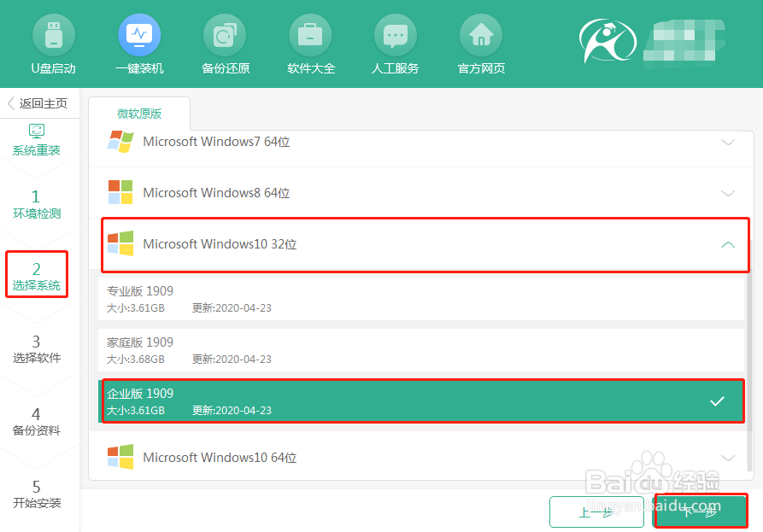Screen dimensions: 763x532
Task: Click the 下一步 next button
Action: click(701, 512)
